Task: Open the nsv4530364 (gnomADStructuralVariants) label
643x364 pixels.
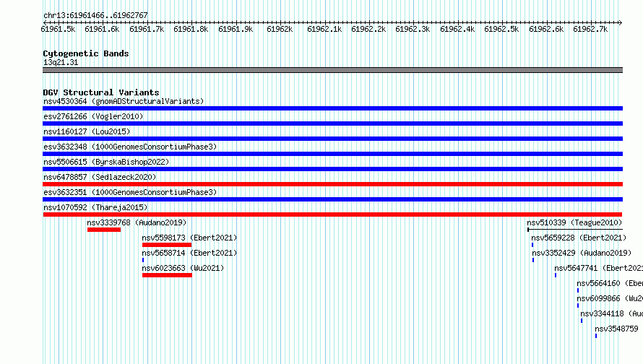Action: tap(124, 101)
